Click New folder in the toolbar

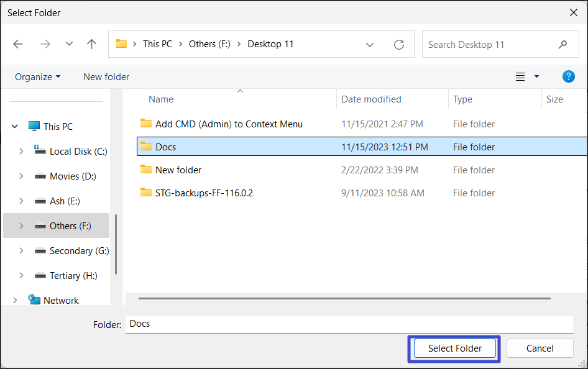[x=106, y=76]
